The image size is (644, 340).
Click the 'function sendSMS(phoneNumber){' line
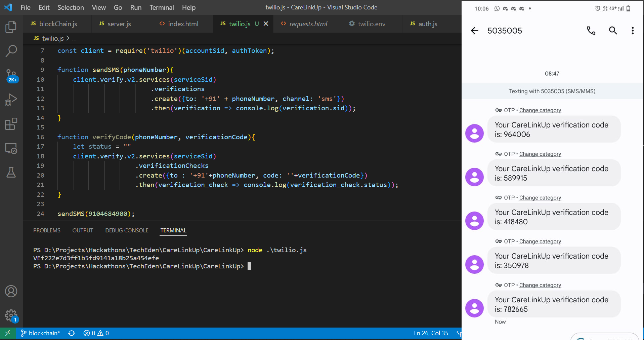116,70
